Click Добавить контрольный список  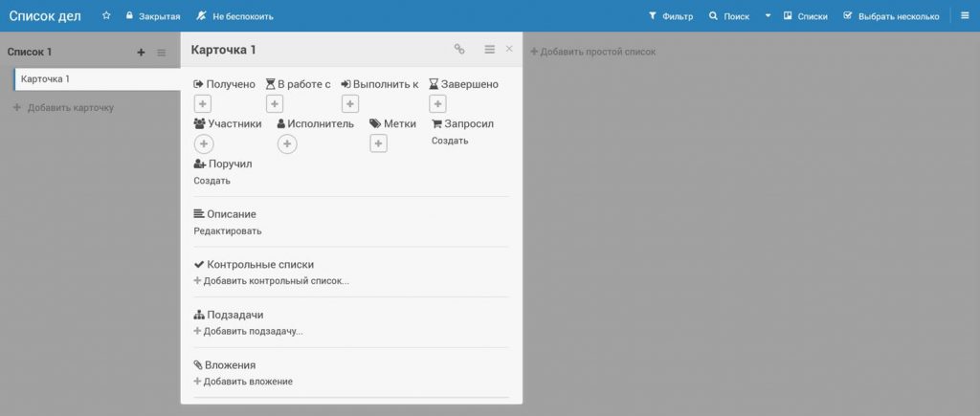[271, 281]
